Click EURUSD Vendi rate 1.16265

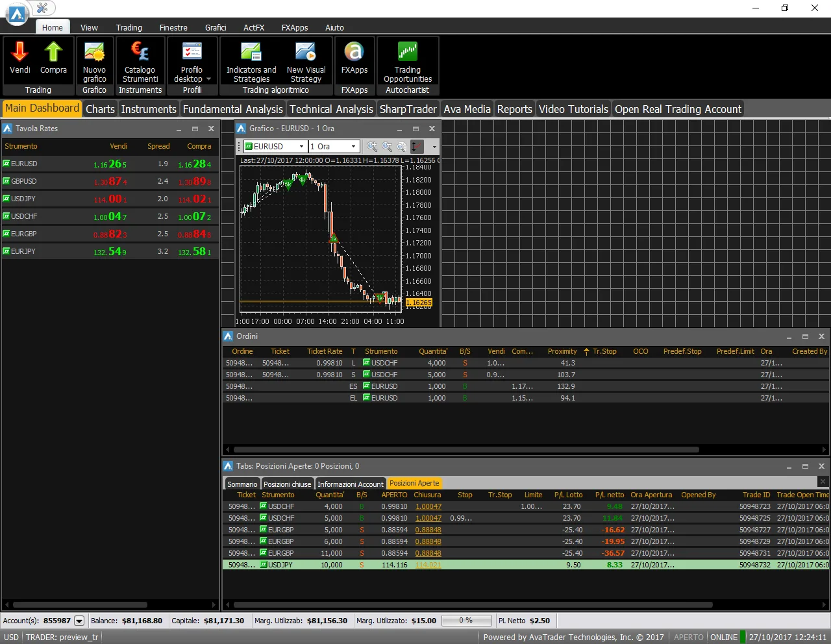pyautogui.click(x=110, y=164)
